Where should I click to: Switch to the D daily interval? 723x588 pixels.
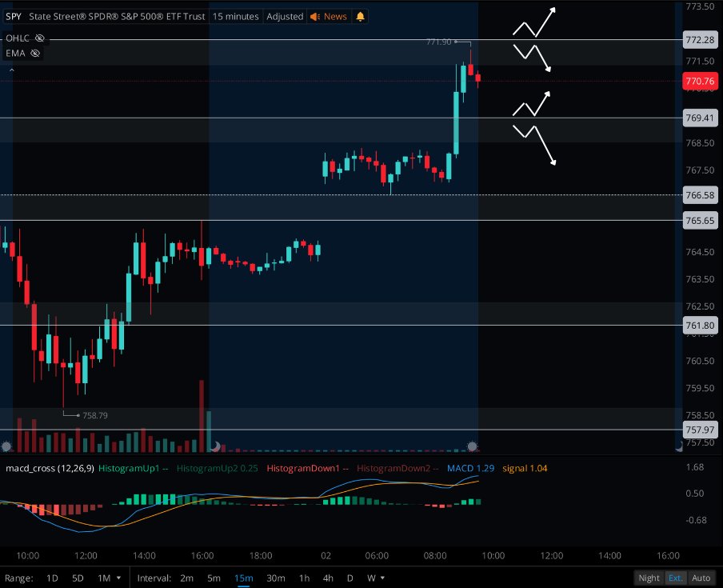point(350,578)
